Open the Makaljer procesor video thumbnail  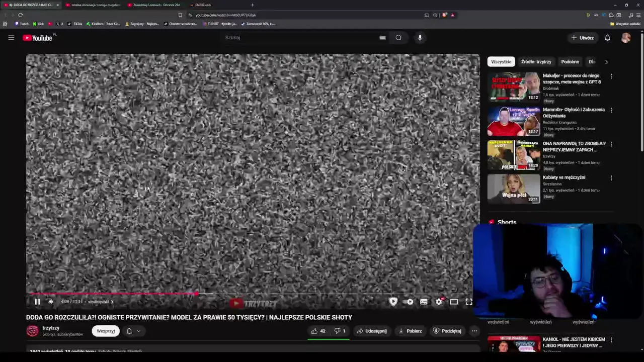(x=514, y=87)
